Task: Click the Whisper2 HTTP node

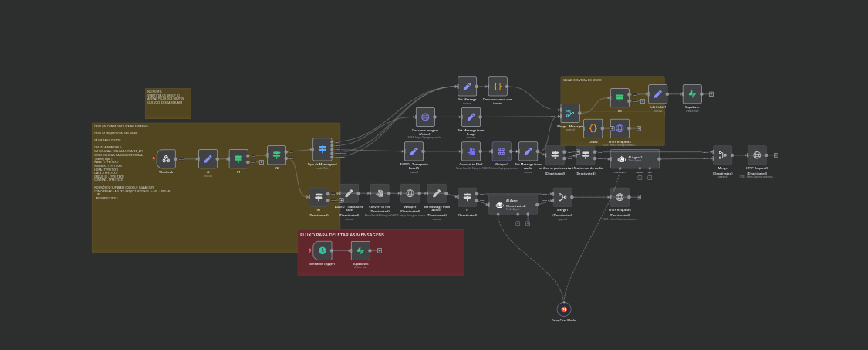Action: click(502, 151)
